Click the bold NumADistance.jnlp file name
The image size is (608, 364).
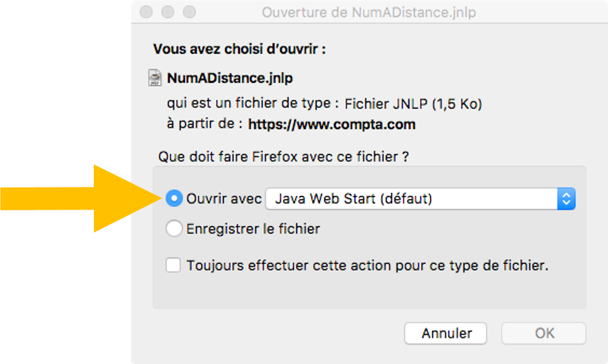(x=230, y=78)
